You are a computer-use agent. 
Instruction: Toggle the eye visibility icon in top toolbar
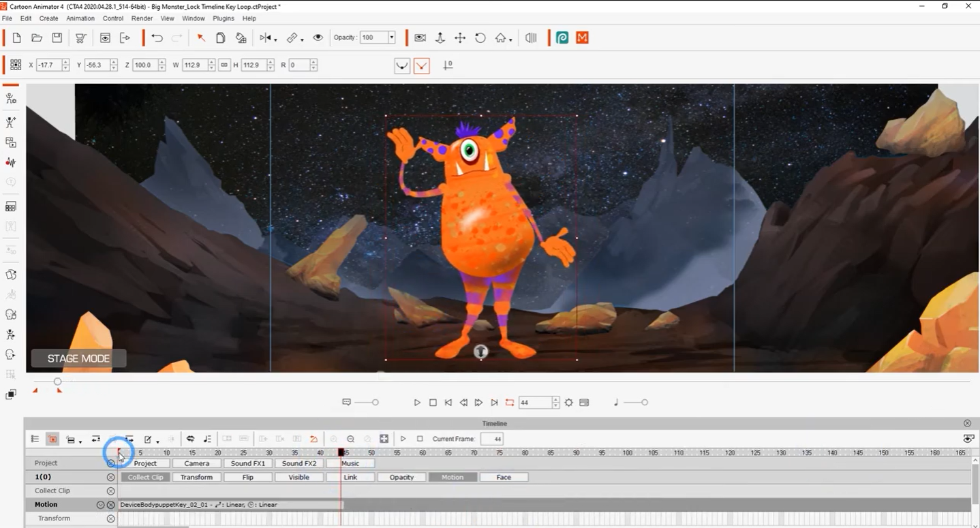click(x=318, y=38)
